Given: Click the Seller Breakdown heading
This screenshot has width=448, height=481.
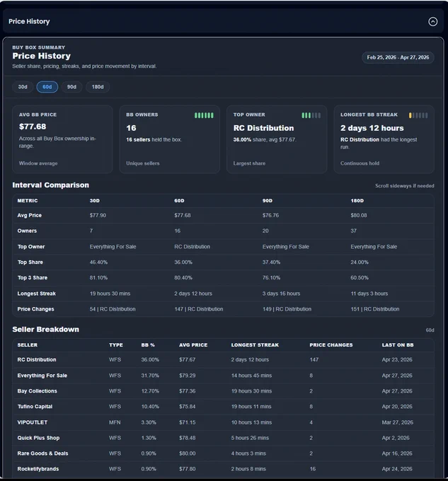Looking at the screenshot, I should point(46,330).
